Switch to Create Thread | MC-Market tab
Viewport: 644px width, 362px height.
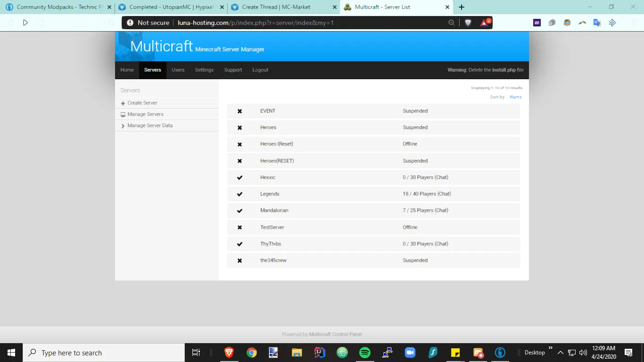[x=284, y=7]
